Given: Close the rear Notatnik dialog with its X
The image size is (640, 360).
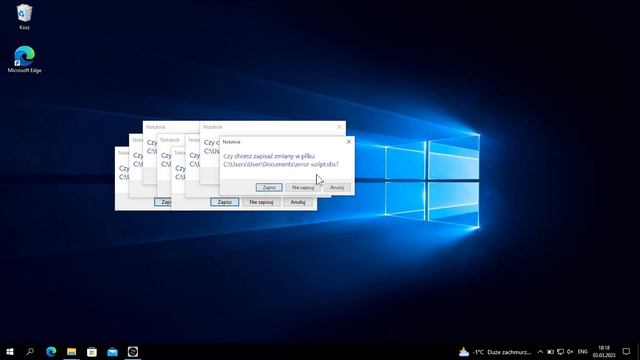Looking at the screenshot, I should [x=340, y=127].
